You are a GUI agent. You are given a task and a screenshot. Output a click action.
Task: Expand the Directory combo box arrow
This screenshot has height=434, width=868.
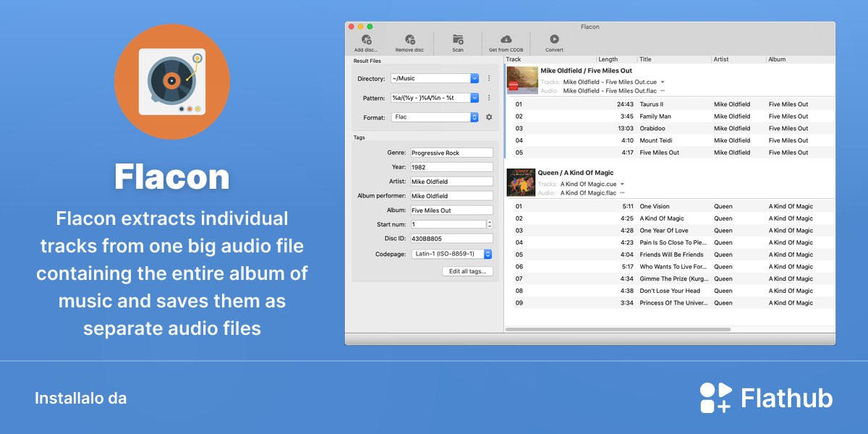pyautogui.click(x=475, y=78)
